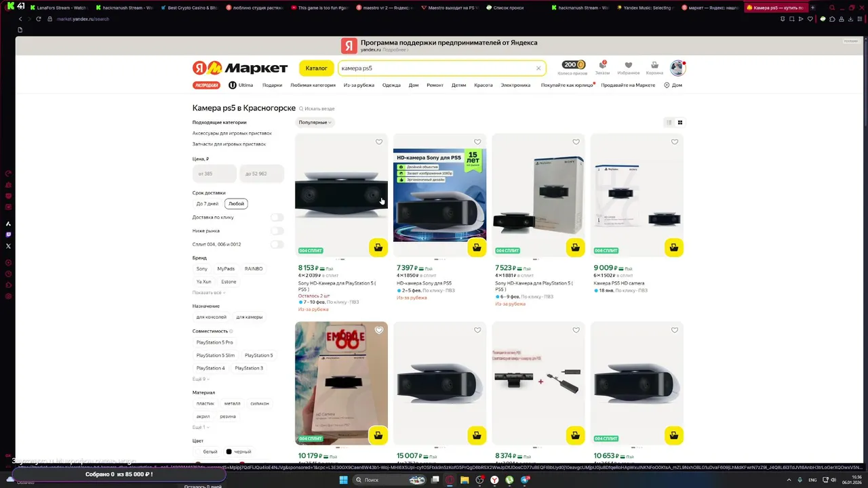
Task: Add 7 397 ₽ HD-камера Sony to cart
Action: 477,247
